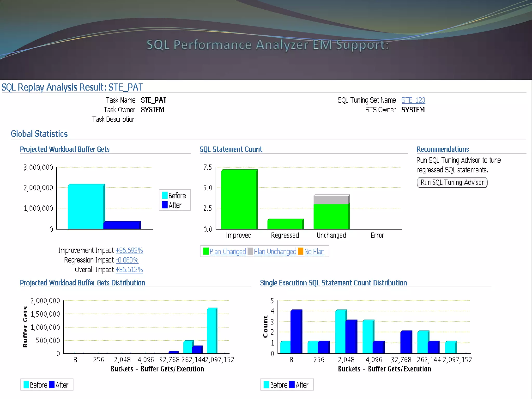Image resolution: width=532 pixels, height=399 pixels.
Task: Click the Run SQL Tuning Advisor button
Action: [x=452, y=182]
